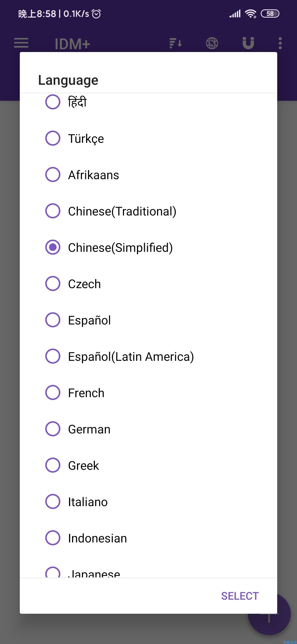Select Español radio button
This screenshot has height=644, width=297.
click(x=53, y=320)
